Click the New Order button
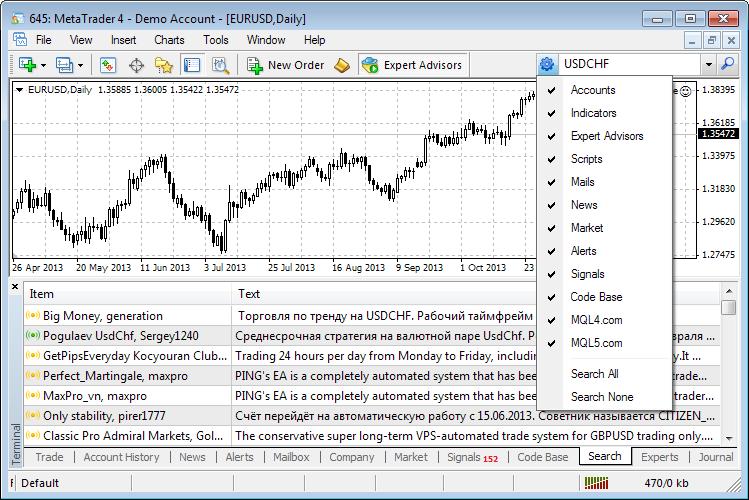The width and height of the screenshot is (749, 500). click(286, 65)
